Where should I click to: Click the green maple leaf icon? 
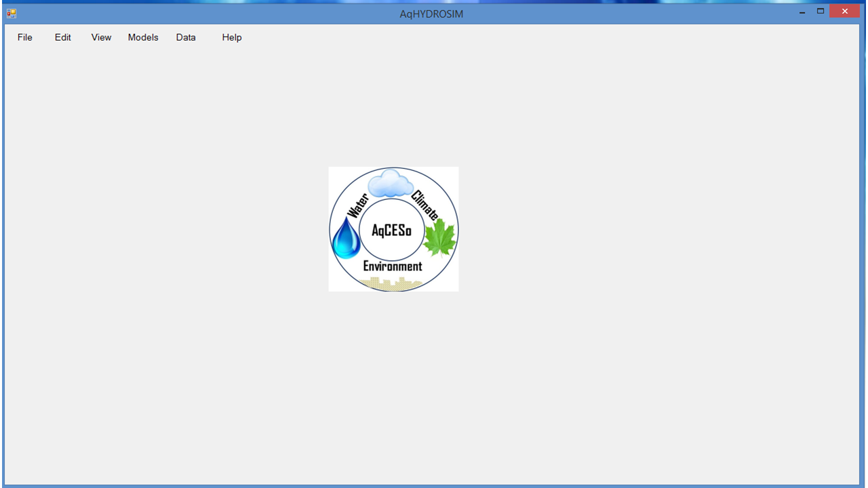pyautogui.click(x=439, y=239)
